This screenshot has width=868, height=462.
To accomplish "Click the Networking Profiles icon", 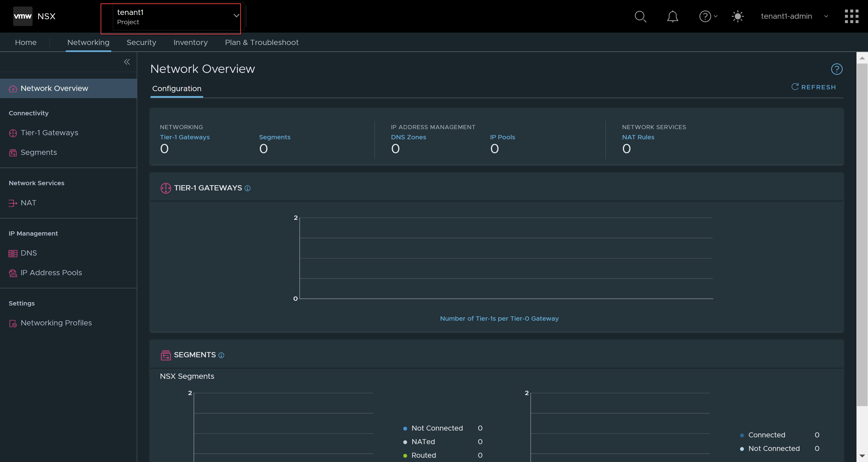I will click(x=13, y=324).
